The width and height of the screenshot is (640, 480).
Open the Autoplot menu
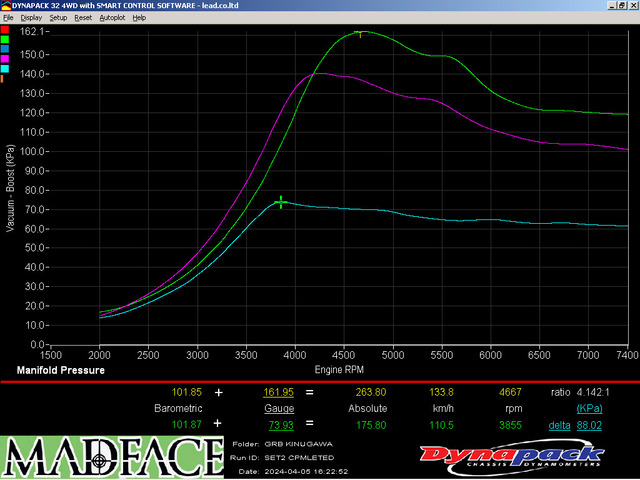point(112,18)
